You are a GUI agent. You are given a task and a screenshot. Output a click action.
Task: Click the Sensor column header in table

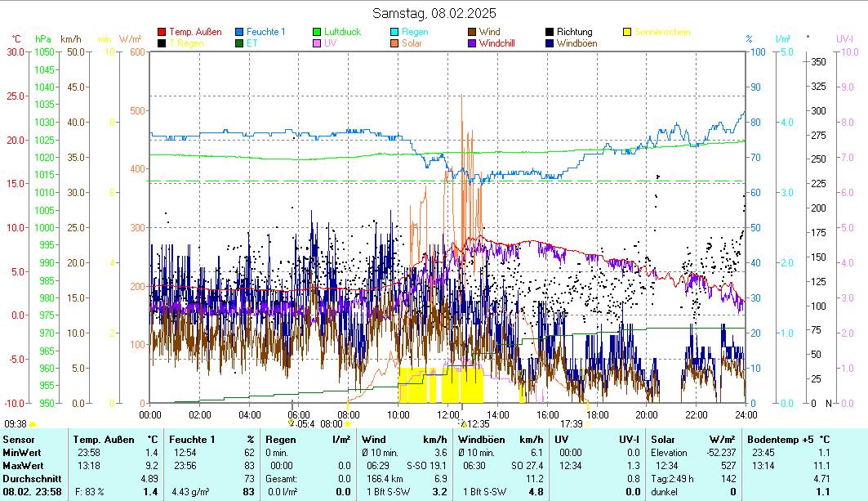tap(19, 440)
